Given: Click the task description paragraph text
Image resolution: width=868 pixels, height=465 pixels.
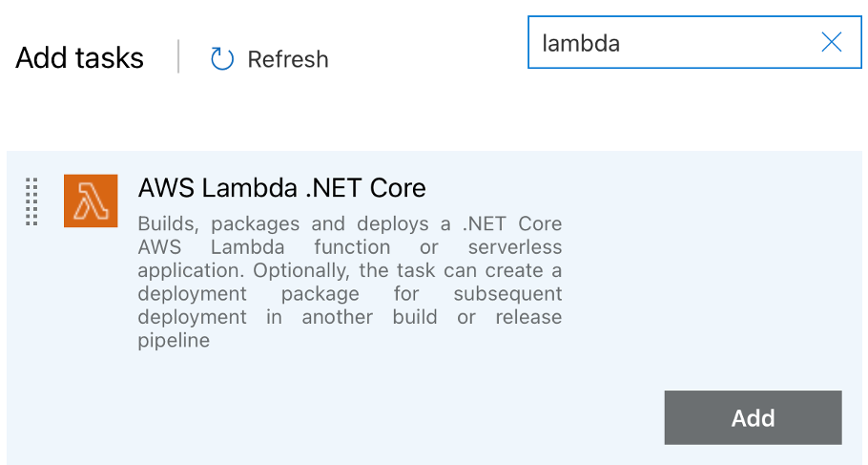Looking at the screenshot, I should 350,282.
